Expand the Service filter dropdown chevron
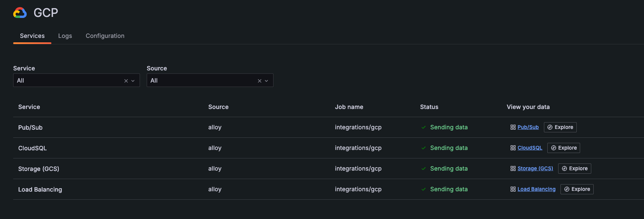This screenshot has height=219, width=644. [133, 81]
